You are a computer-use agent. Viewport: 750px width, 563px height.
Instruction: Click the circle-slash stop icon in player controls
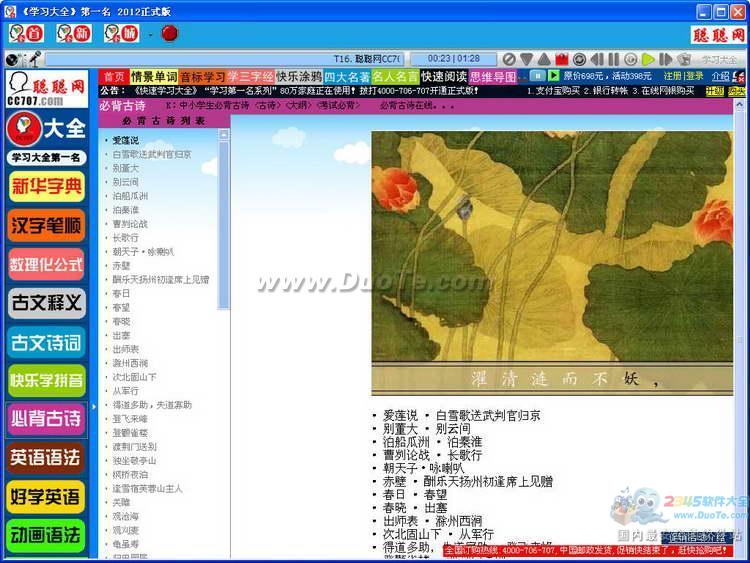point(509,59)
